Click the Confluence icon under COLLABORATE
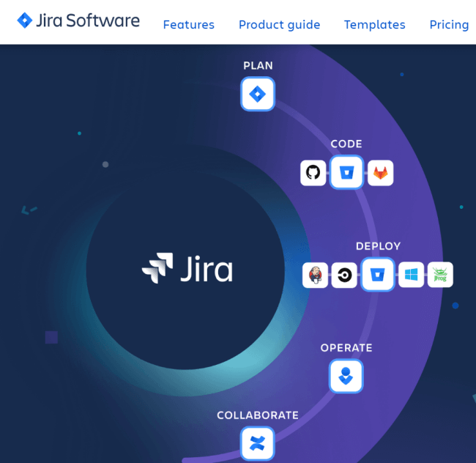 coord(258,443)
